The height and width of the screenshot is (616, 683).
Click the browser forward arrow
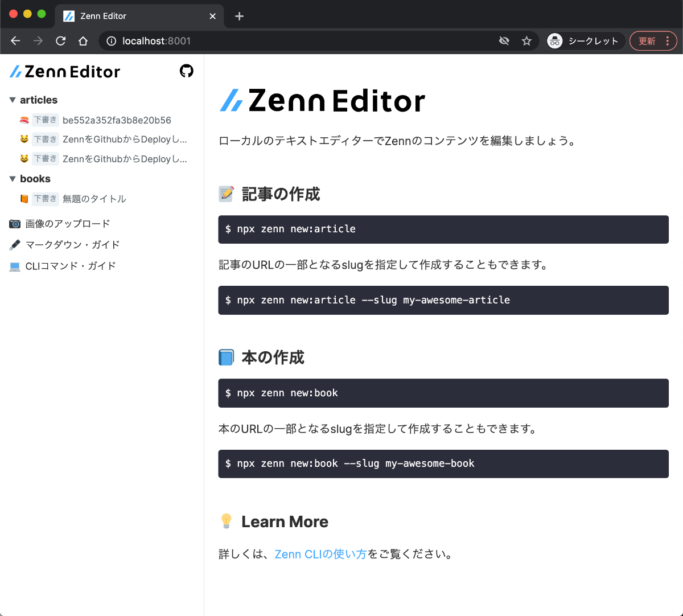pos(38,41)
